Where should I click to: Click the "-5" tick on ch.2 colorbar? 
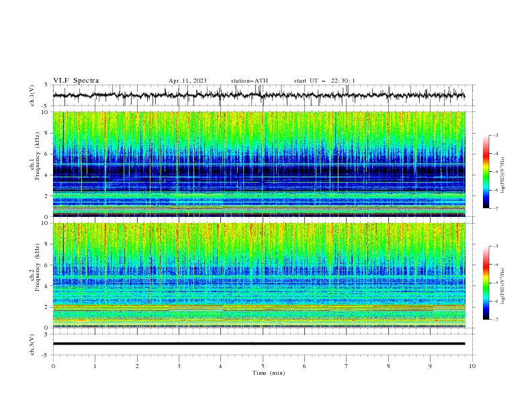[x=495, y=283]
